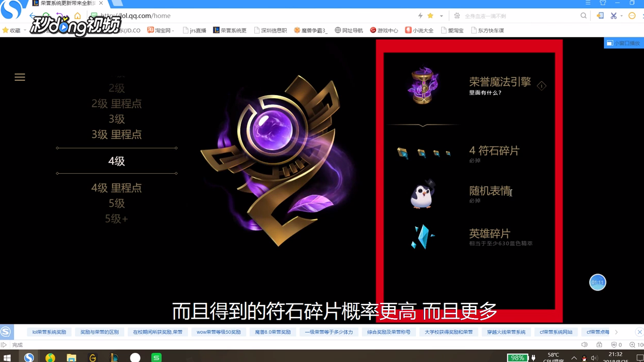Click the volume icon in system tray
Screen dimensions: 644x362
(594, 358)
